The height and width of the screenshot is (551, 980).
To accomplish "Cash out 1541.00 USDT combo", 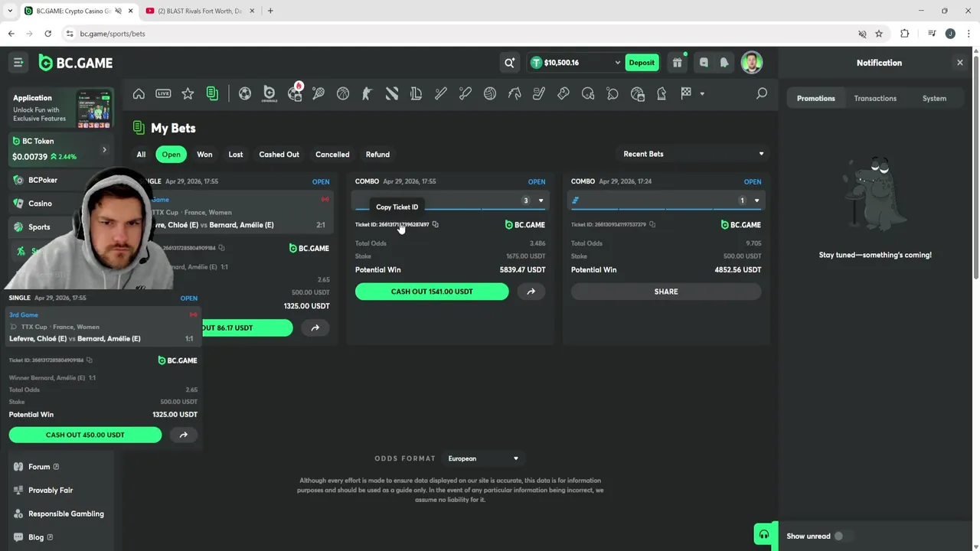I will pyautogui.click(x=432, y=292).
